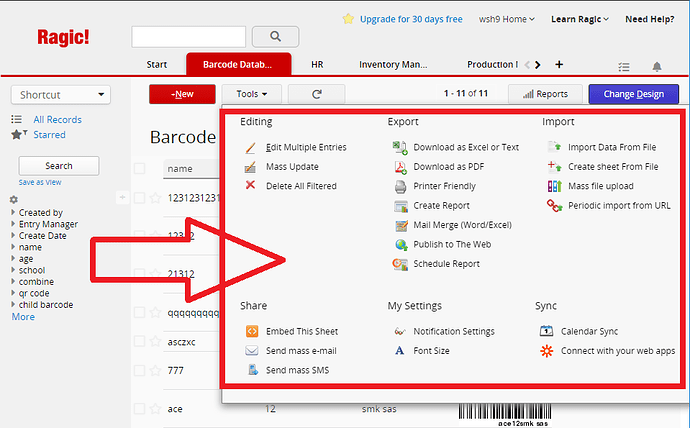Image resolution: width=690 pixels, height=428 pixels.
Task: Click the Create sheet From File icon
Action: point(554,167)
